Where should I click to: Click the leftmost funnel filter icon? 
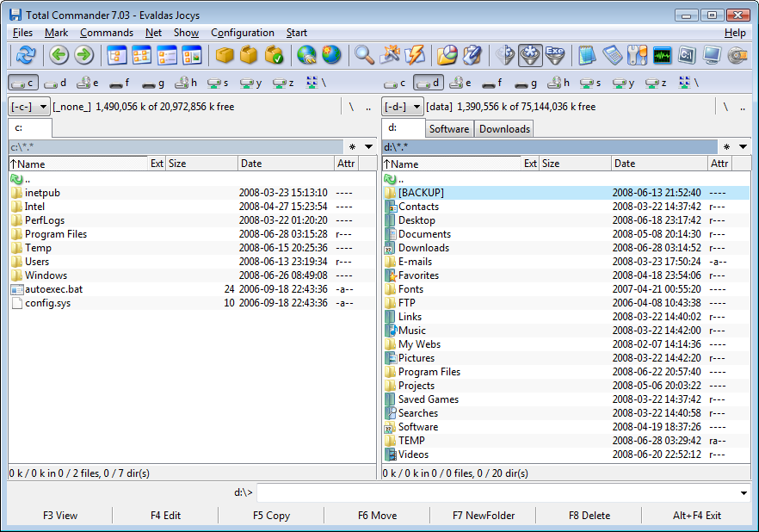(x=505, y=55)
